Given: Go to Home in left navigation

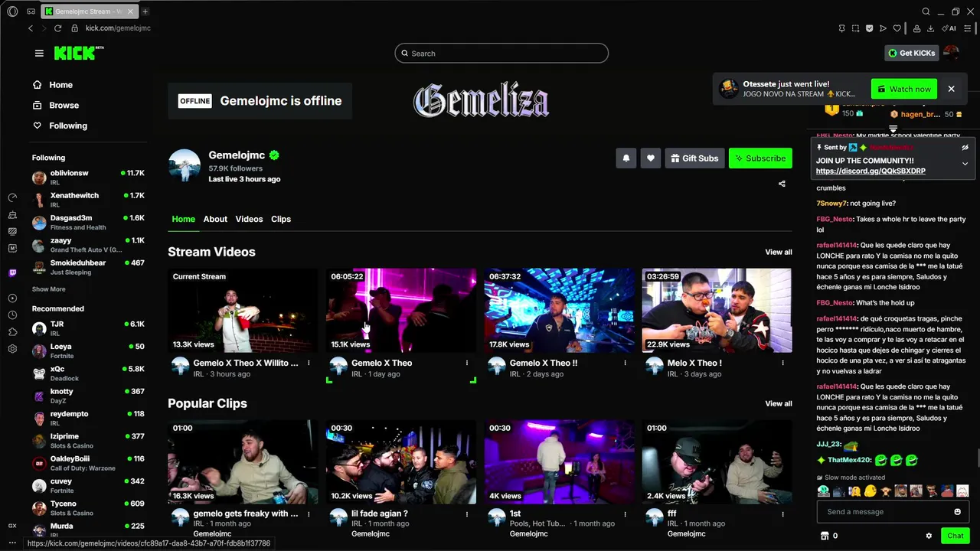Looking at the screenshot, I should tap(53, 85).
